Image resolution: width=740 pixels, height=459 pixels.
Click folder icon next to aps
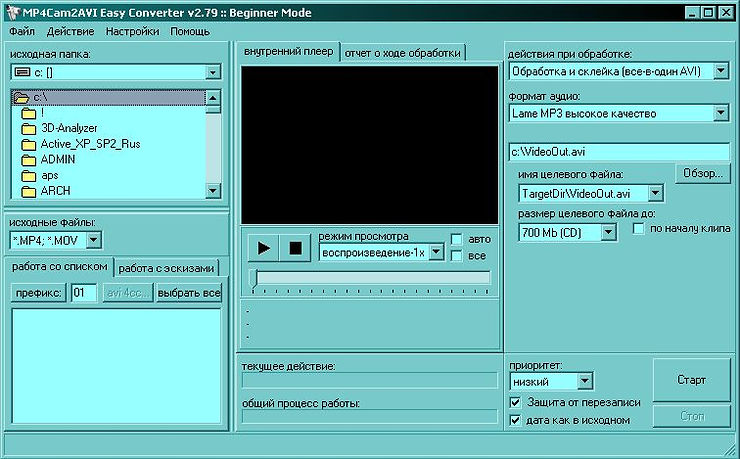pos(29,176)
